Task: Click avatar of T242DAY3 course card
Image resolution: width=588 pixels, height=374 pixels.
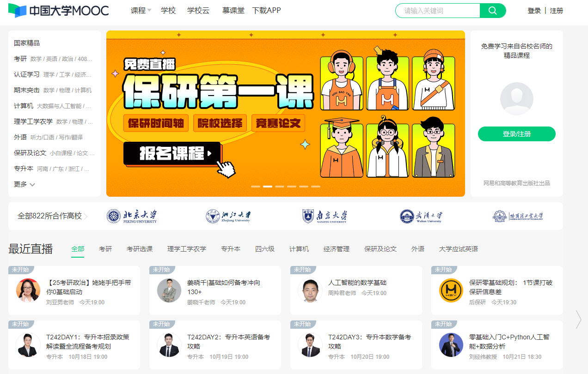Action: [x=310, y=345]
